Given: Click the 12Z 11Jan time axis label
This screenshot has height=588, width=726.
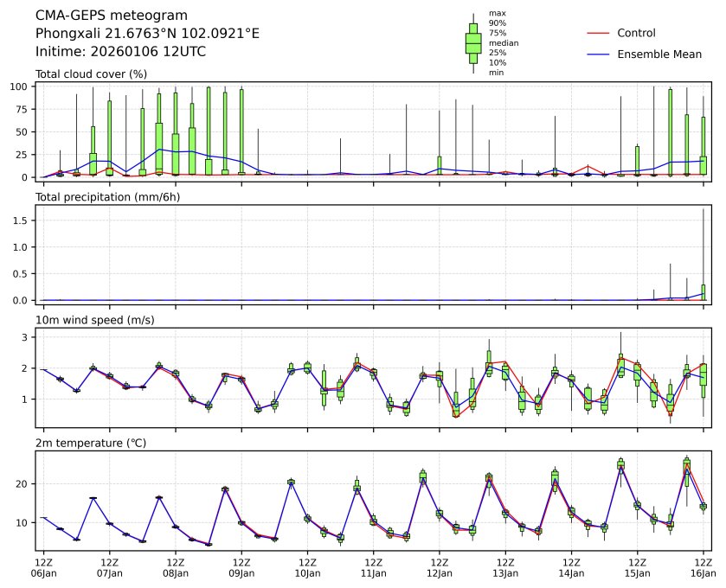Looking at the screenshot, I should click(373, 566).
